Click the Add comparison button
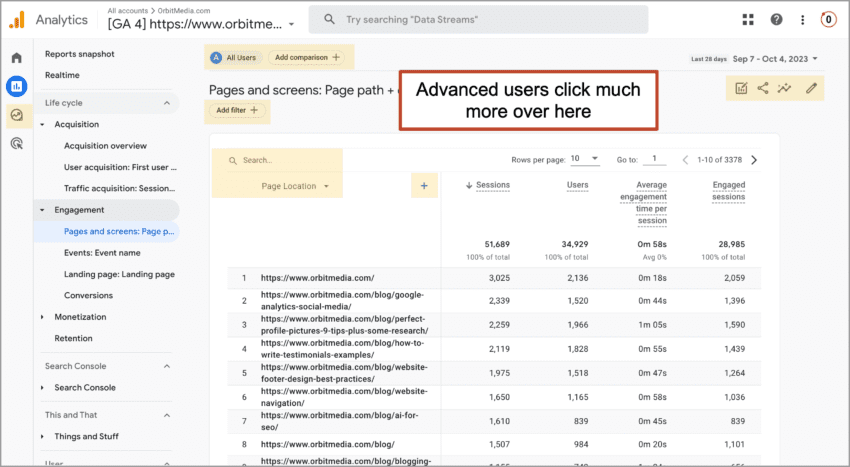The height and width of the screenshot is (467, 850). [x=307, y=57]
